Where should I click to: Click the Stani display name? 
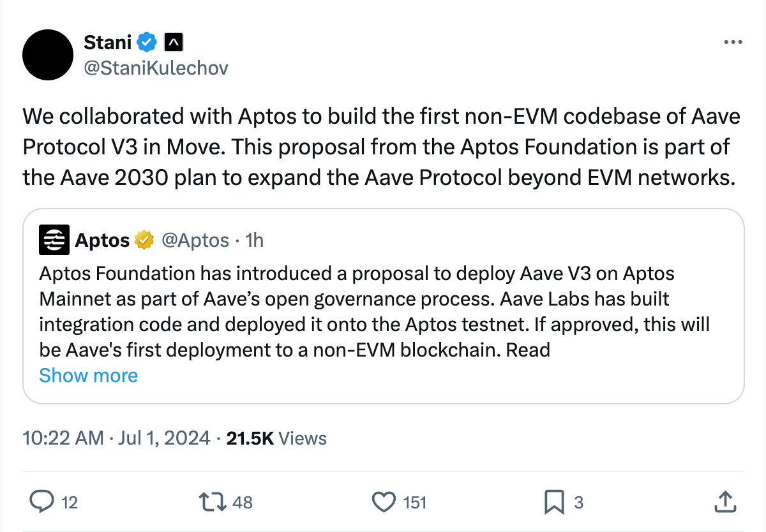pos(108,43)
